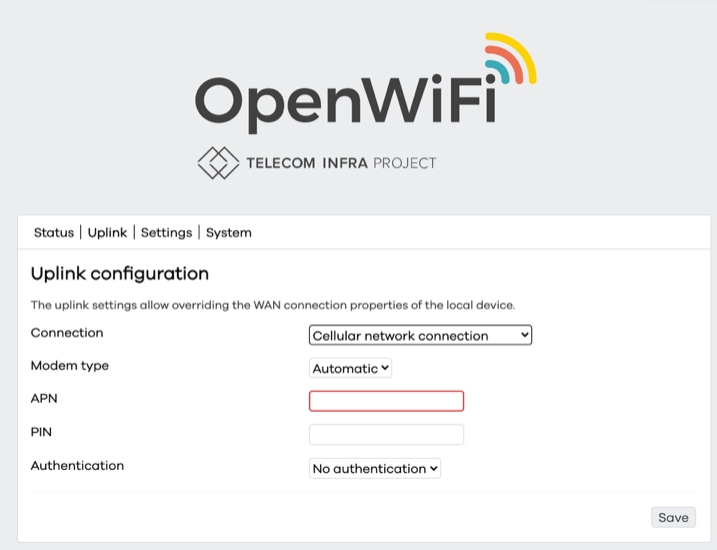Screen dimensions: 717x550
Task: Click the Authentication field label
Action: [77, 466]
